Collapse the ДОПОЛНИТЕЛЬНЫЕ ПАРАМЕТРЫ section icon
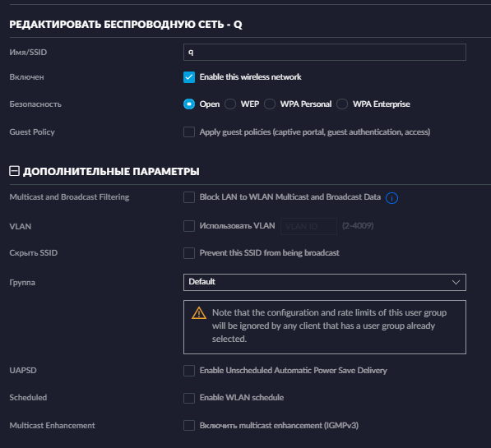Viewport: 491px width, 448px height. click(15, 171)
